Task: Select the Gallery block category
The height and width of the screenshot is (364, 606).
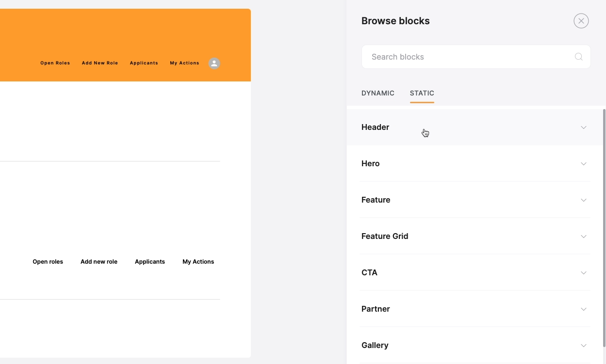Action: (x=475, y=345)
